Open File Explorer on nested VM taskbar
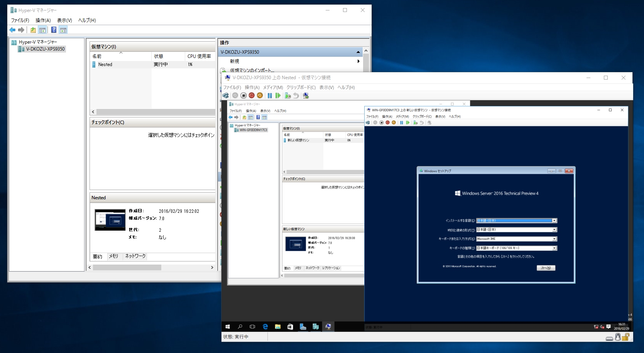Image resolution: width=644 pixels, height=353 pixels. click(x=277, y=326)
